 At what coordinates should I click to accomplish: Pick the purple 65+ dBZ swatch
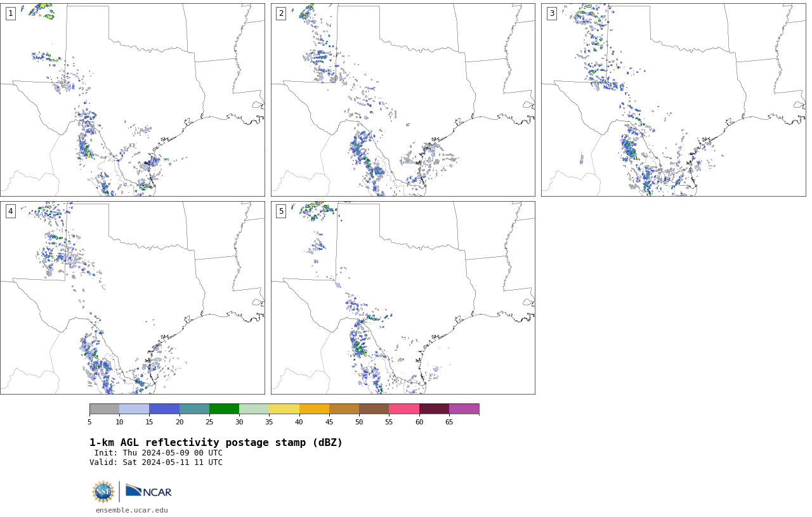[464, 409]
